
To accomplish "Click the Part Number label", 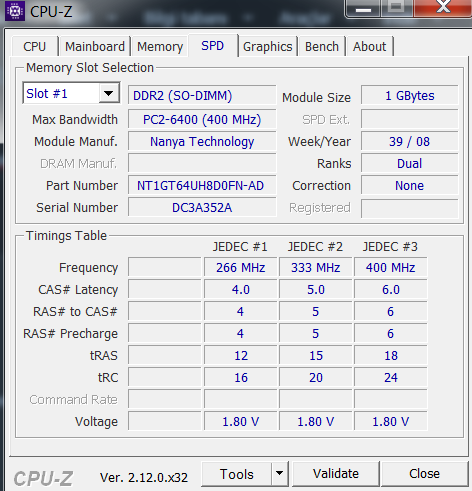I will pyautogui.click(x=82, y=185).
